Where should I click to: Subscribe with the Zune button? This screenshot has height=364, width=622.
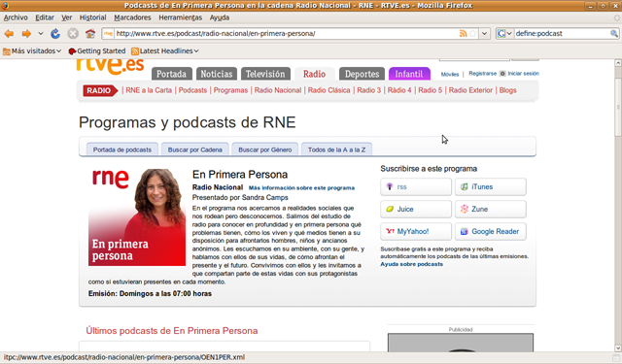(x=490, y=209)
